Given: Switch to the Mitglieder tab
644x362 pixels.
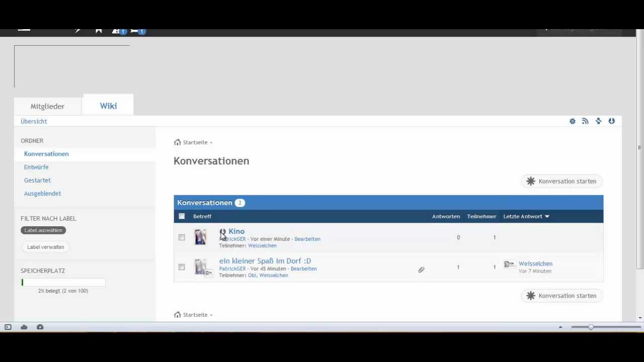Looking at the screenshot, I should pyautogui.click(x=47, y=107).
